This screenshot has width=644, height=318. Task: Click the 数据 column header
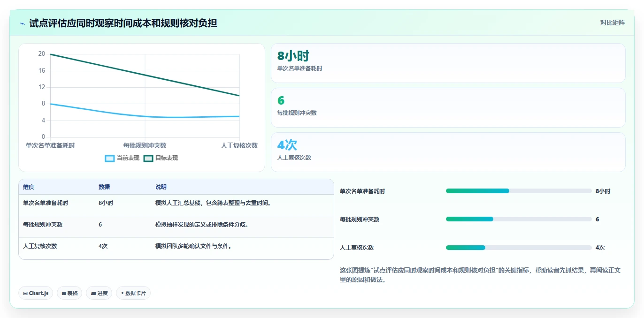pyautogui.click(x=104, y=187)
